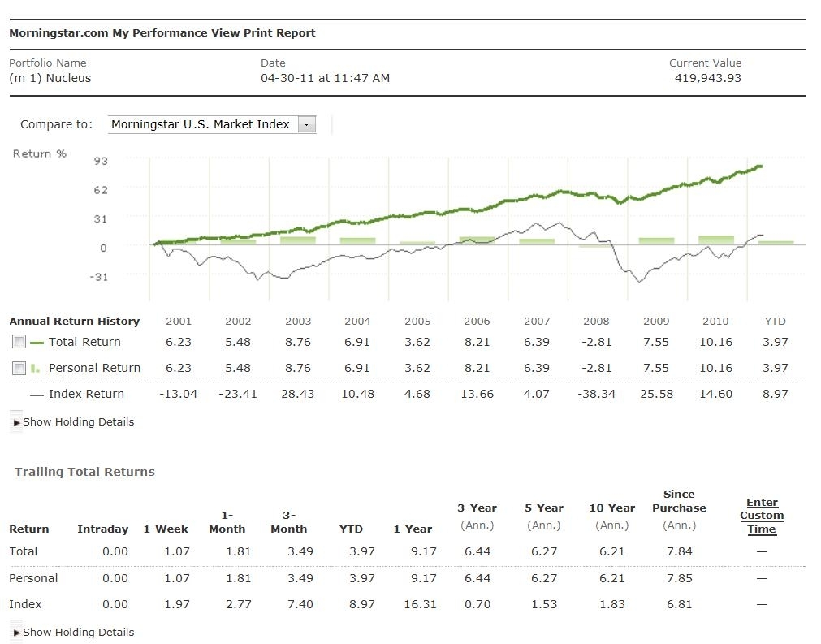Click the Index 1-Year value 16.31
The image size is (821, 644).
point(420,604)
